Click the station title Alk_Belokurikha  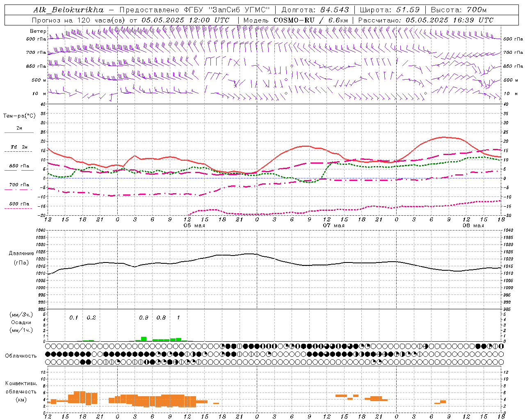tap(68, 10)
